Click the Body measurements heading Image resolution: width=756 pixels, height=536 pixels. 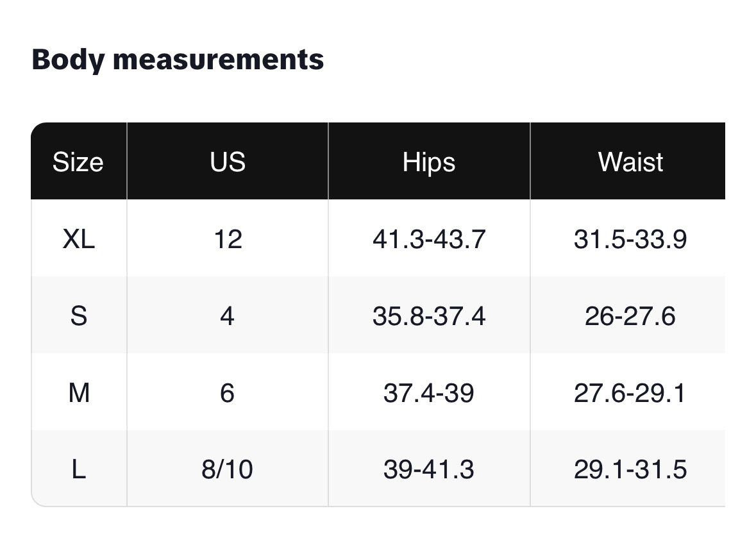pyautogui.click(x=178, y=60)
